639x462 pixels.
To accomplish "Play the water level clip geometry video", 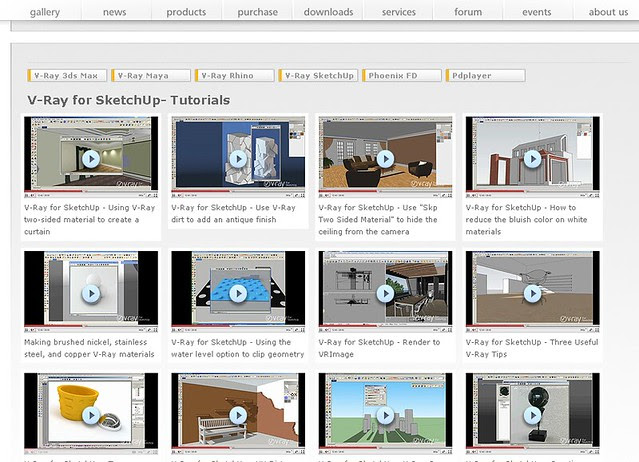I will (x=238, y=293).
